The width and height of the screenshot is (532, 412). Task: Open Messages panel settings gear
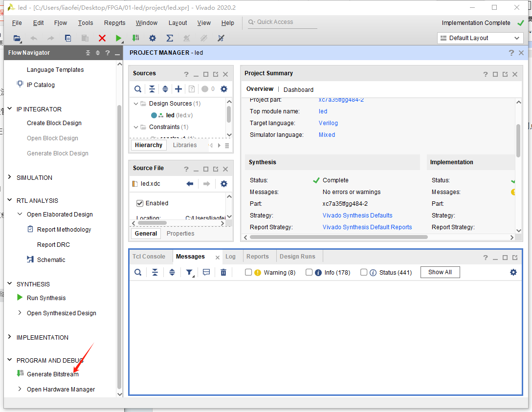pos(513,272)
